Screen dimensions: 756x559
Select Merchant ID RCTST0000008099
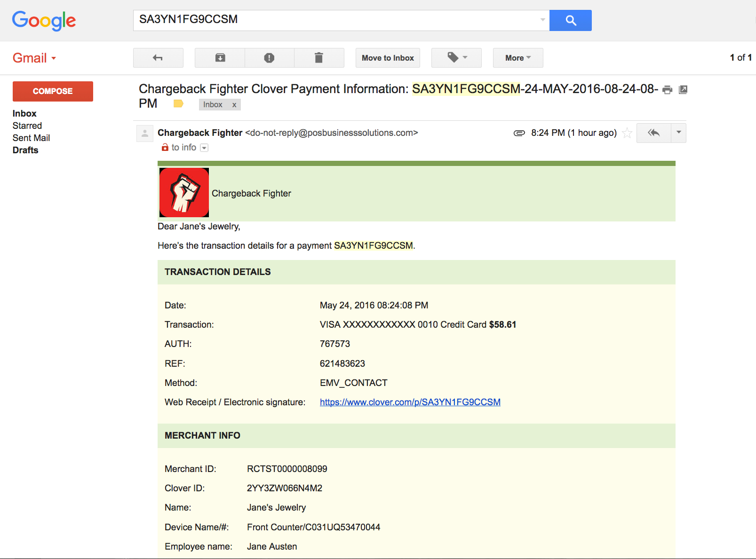click(287, 469)
